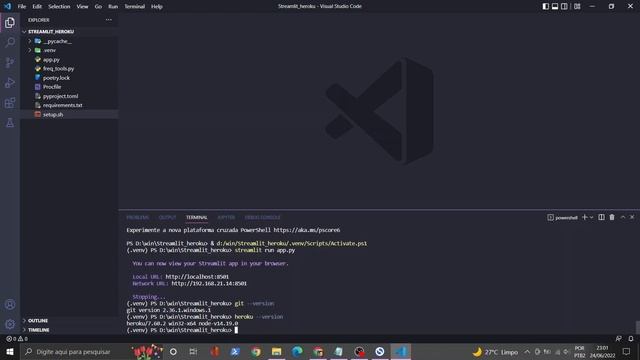Expand the Outline section
The width and height of the screenshot is (640, 360).
69,321
